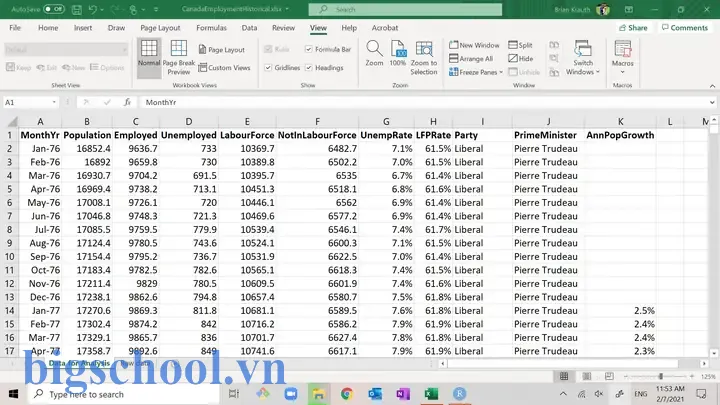Image resolution: width=720 pixels, height=405 pixels.
Task: Click the zoom slider handle
Action: pyautogui.click(x=661, y=377)
